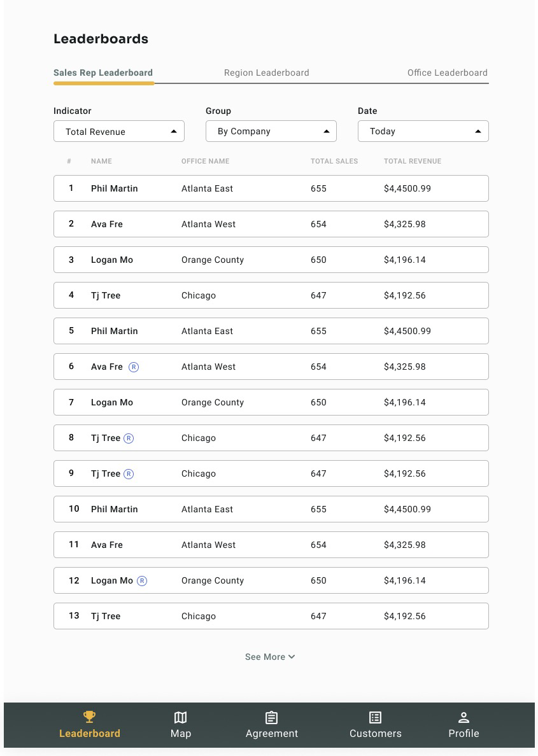This screenshot has height=756, width=538.
Task: Click the R badge beside rank 8 Tj Tree
Action: [x=129, y=438]
